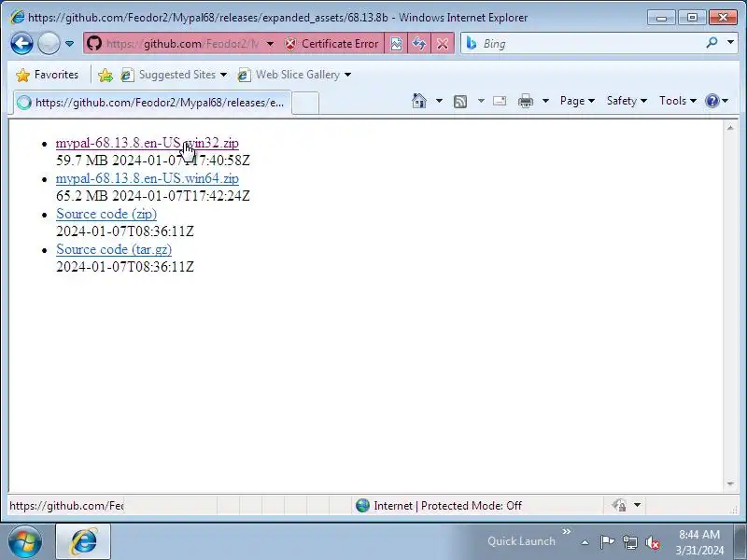This screenshot has height=560, width=747.
Task: Click the Certificate Error security report
Action: (x=331, y=44)
